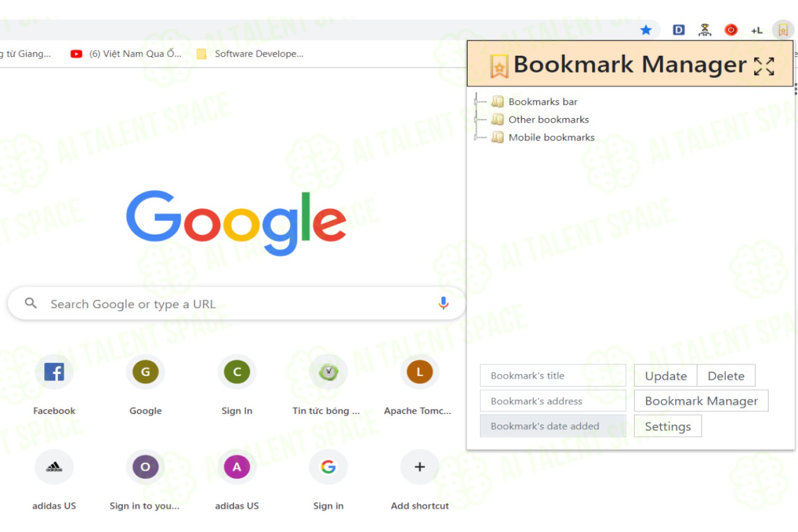
Task: Open the Google shortcut with G icon
Action: click(145, 385)
